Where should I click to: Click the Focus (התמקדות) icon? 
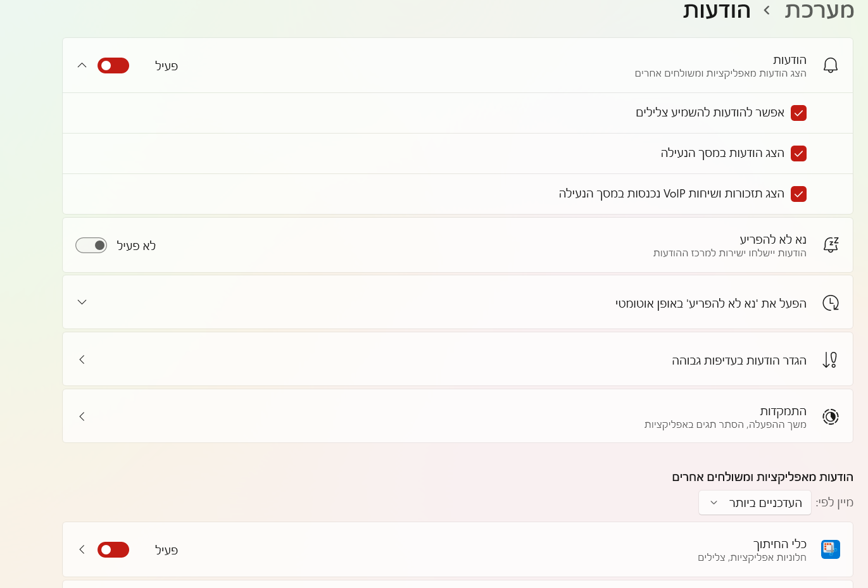830,416
